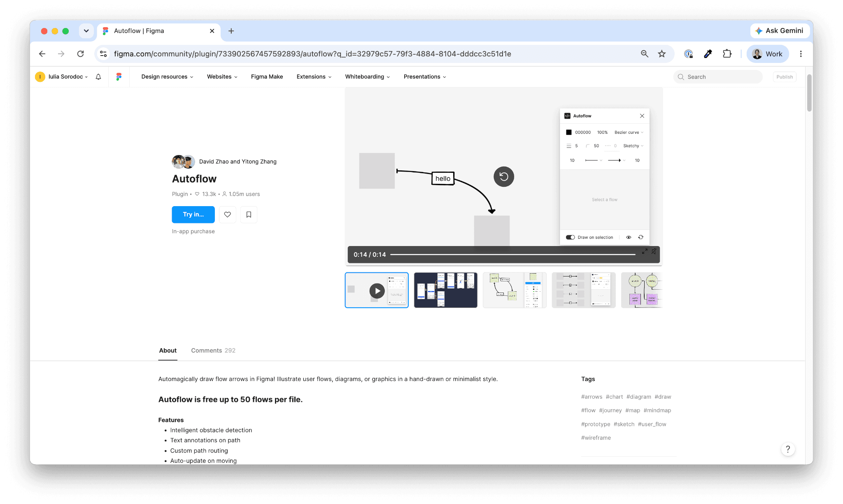This screenshot has width=843, height=504.
Task: Bookmark the Autoflow plugin
Action: (x=249, y=214)
